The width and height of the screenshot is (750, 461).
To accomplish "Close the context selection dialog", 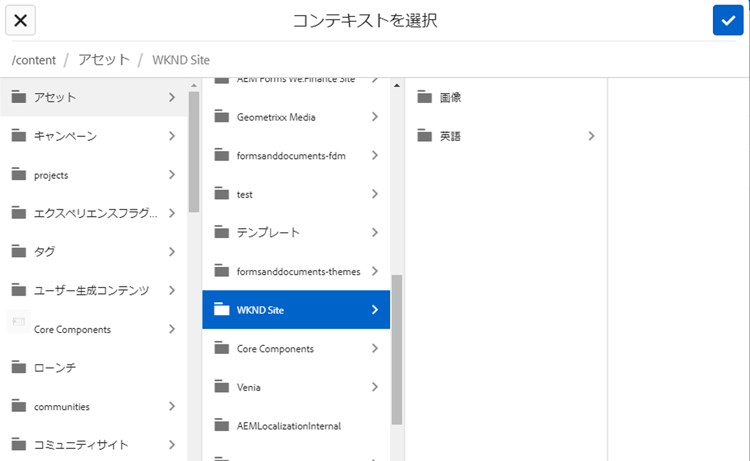I will click(20, 20).
